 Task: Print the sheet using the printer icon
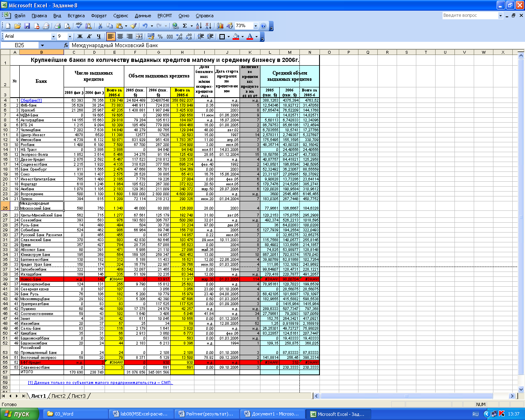point(57,26)
